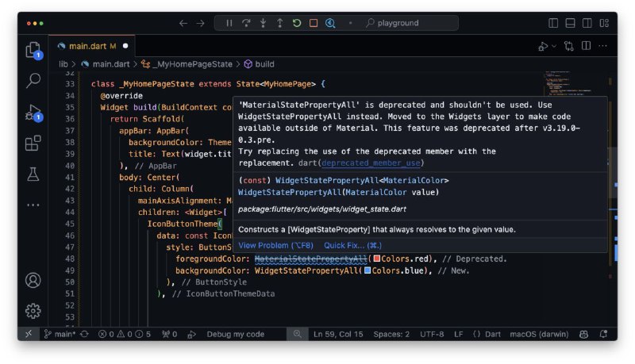Image resolution: width=635 pixels, height=364 pixels.
Task: Toggle the bottom panel layout icon
Action: 570,23
